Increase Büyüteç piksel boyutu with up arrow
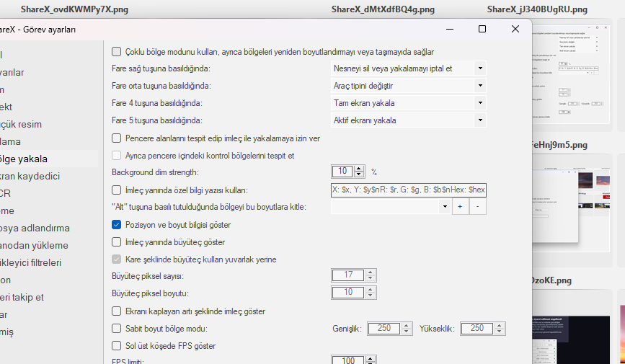This screenshot has height=364, width=625. (371, 290)
